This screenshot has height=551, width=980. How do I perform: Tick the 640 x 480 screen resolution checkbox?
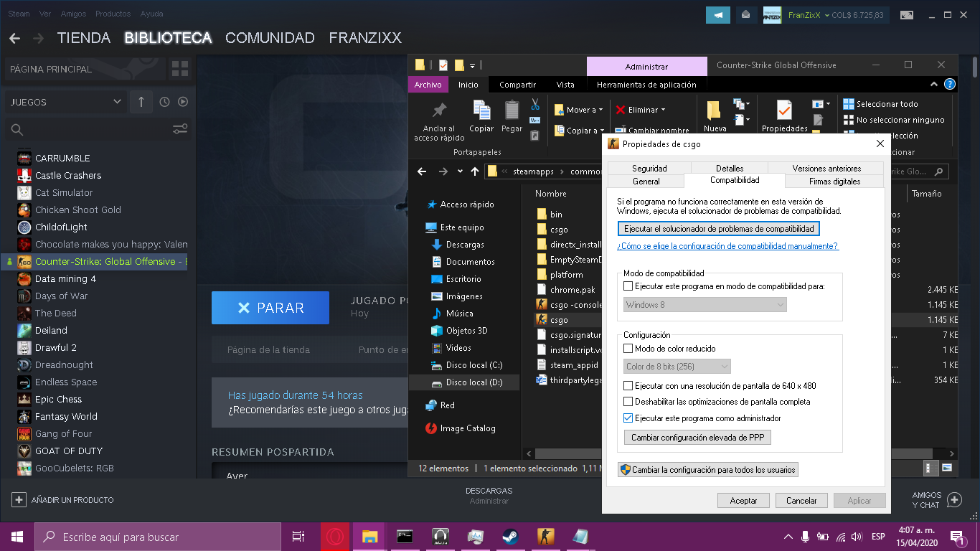[628, 386]
